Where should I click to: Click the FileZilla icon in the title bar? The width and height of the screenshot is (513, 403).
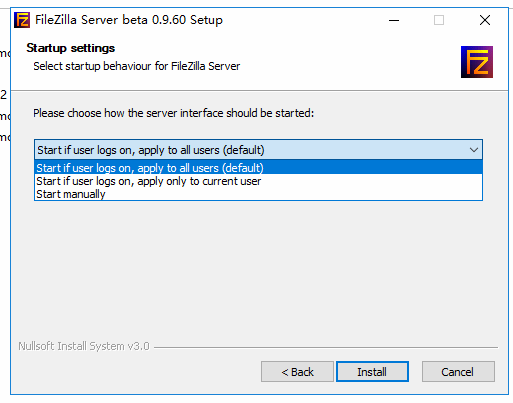click(x=22, y=20)
